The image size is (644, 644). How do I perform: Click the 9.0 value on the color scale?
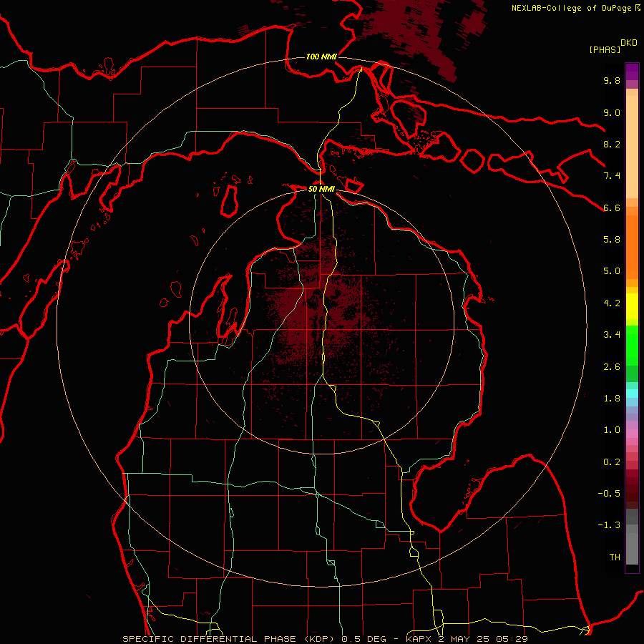[612, 112]
